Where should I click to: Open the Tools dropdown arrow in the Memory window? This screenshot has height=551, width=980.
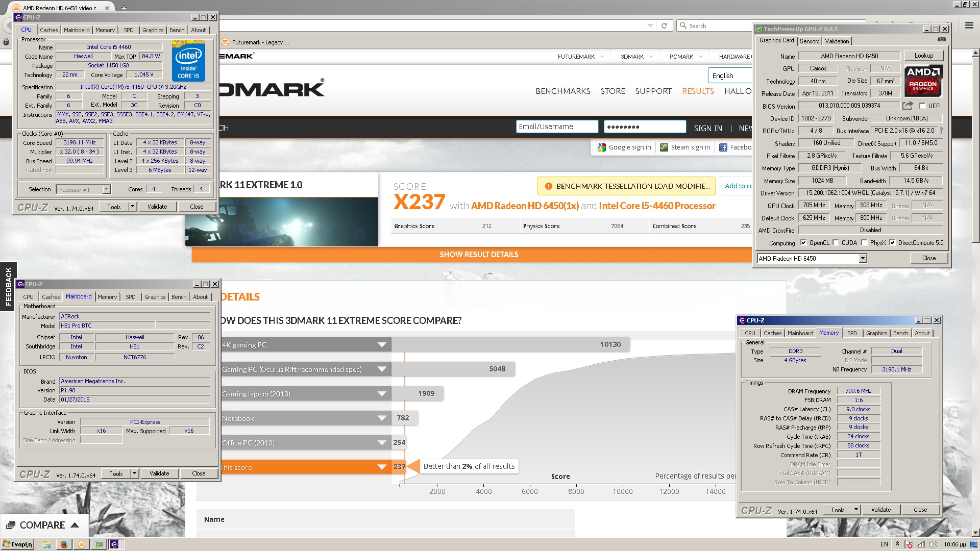click(x=856, y=510)
